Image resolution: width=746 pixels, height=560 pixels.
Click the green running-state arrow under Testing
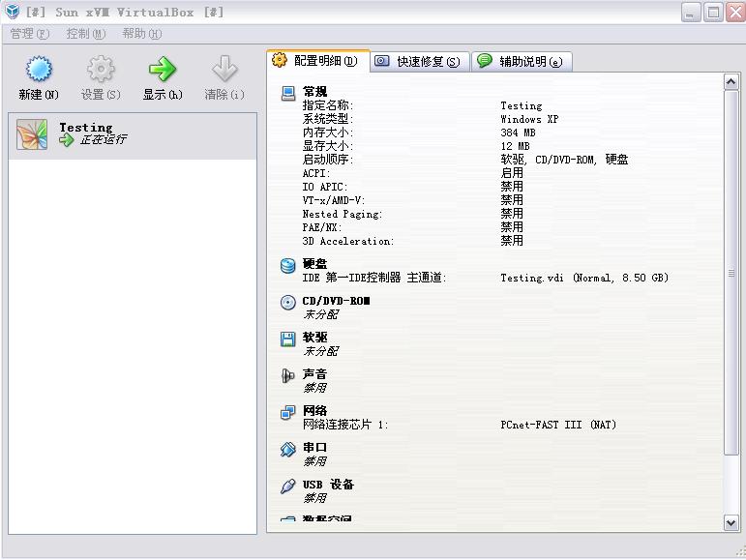67,140
